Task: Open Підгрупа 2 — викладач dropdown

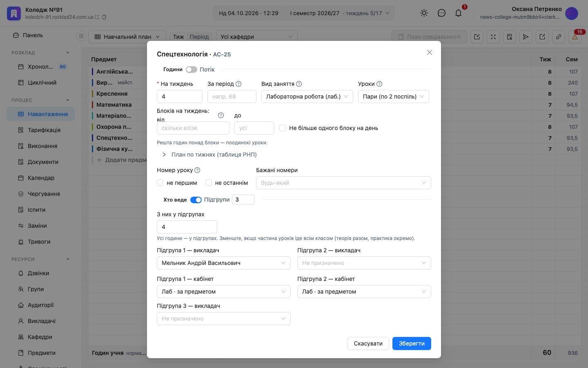Action: click(x=364, y=263)
